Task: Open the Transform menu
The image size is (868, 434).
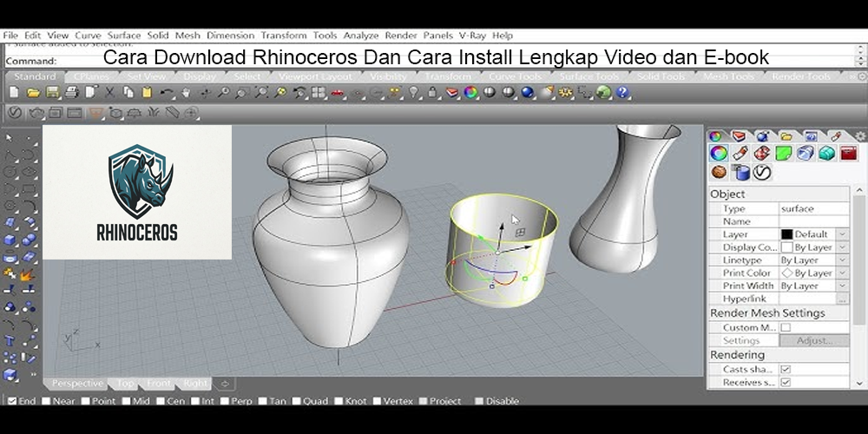Action: 284,36
